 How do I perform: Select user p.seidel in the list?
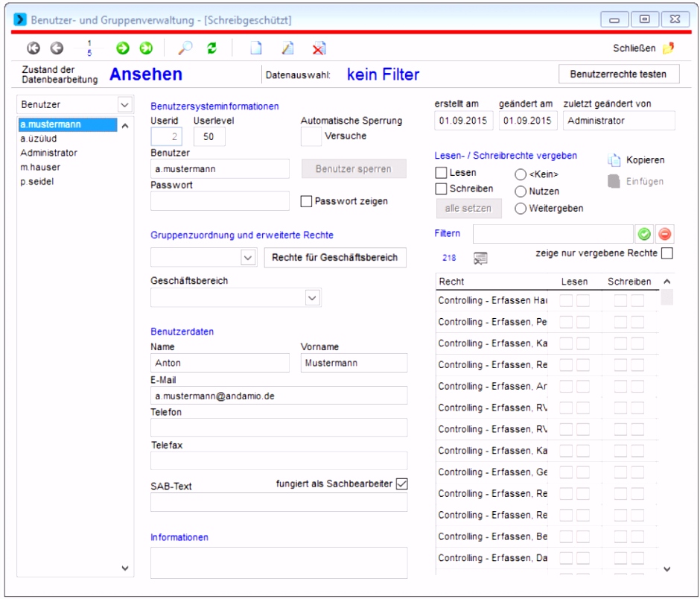(68, 182)
